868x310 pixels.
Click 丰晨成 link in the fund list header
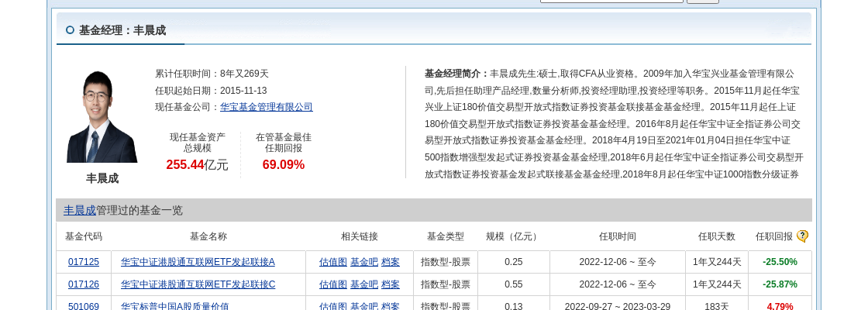click(79, 210)
